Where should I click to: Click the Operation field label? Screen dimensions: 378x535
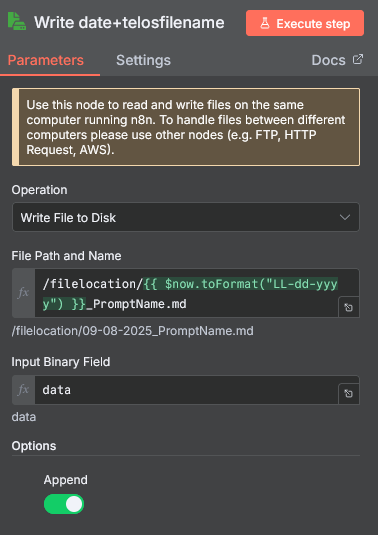click(39, 190)
